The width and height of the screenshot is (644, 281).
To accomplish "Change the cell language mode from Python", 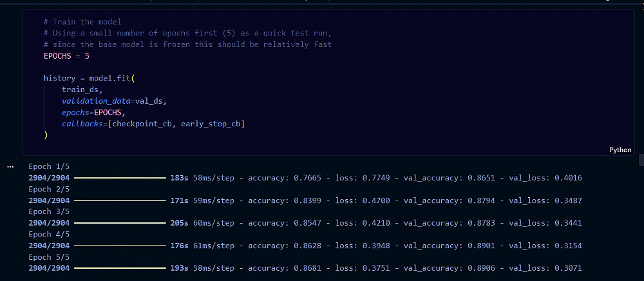I will tap(620, 150).
